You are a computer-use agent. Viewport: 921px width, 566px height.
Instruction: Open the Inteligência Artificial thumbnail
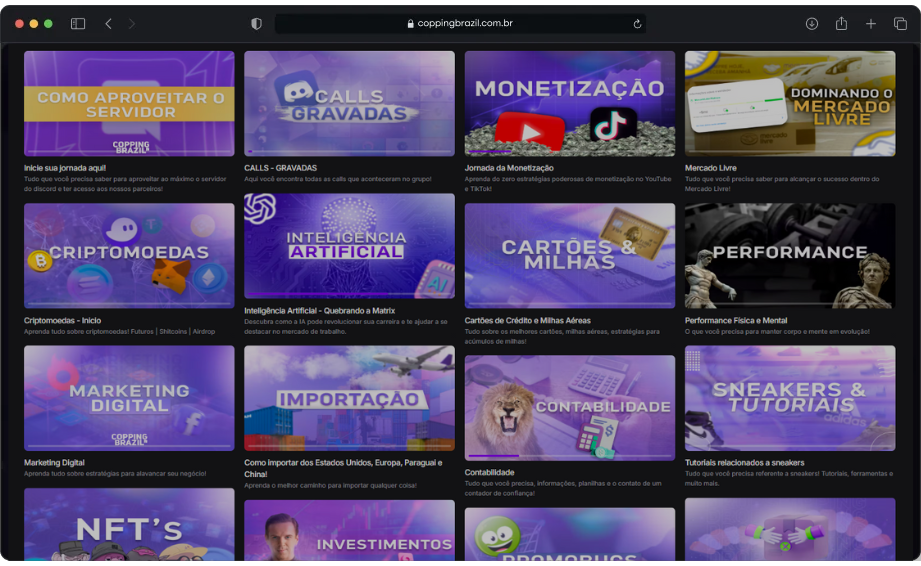[x=349, y=246]
